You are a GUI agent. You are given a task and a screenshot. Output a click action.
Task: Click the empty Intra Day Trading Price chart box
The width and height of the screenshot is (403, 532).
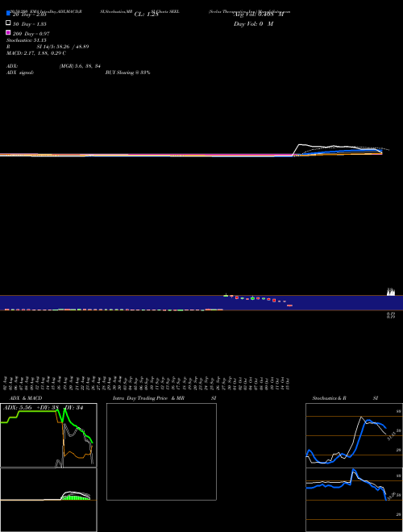(x=161, y=451)
